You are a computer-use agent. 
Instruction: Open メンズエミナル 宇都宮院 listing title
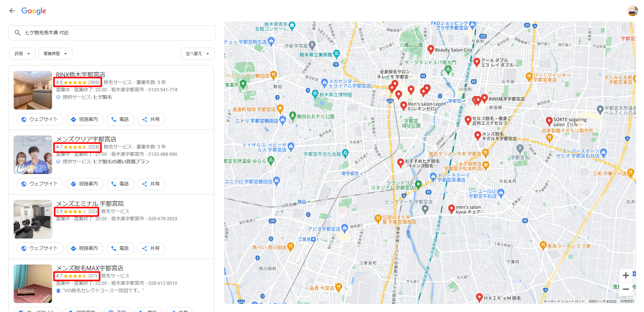pos(90,203)
